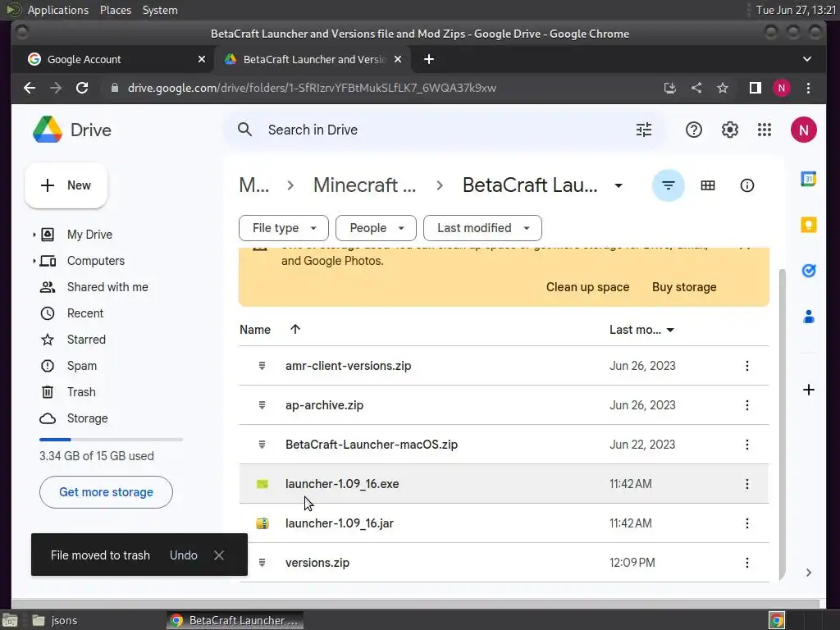Open Google Calendar side panel
840x630 pixels.
click(808, 178)
